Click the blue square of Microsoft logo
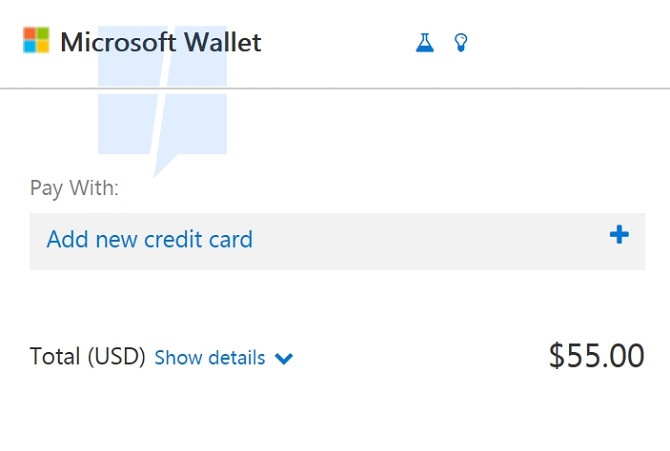 pos(30,47)
